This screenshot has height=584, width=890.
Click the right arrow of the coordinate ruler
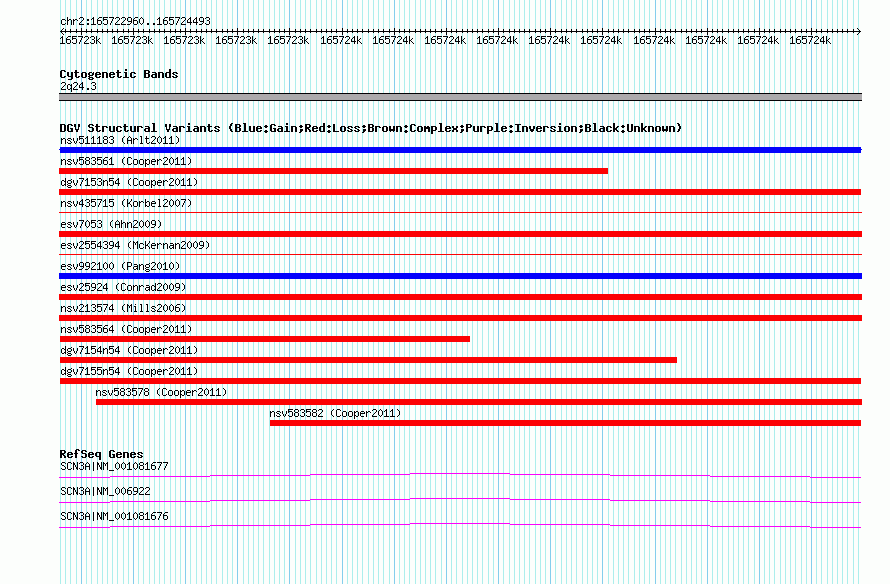(x=859, y=31)
